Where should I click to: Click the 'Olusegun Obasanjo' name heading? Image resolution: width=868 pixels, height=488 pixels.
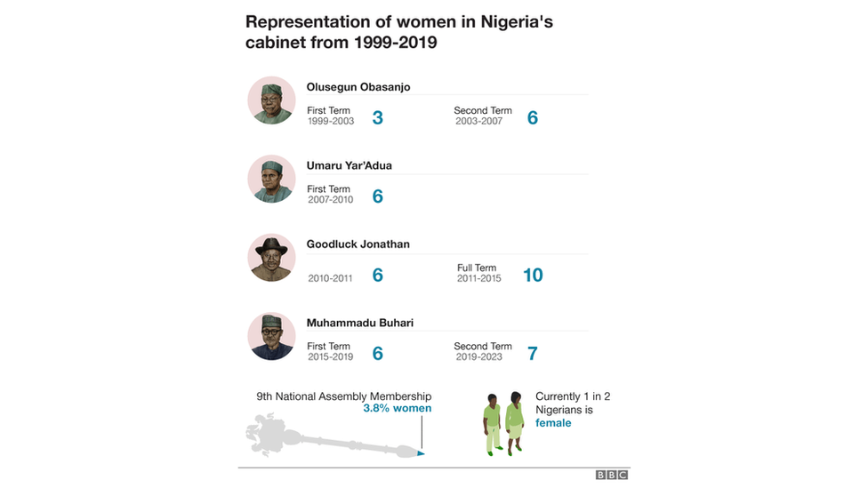358,87
